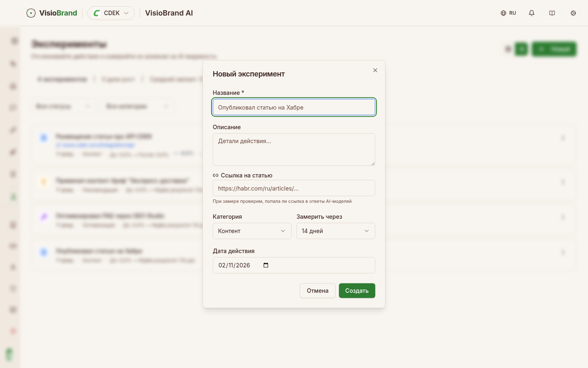
Task: Open the Замерить через dropdown
Action: (335, 231)
